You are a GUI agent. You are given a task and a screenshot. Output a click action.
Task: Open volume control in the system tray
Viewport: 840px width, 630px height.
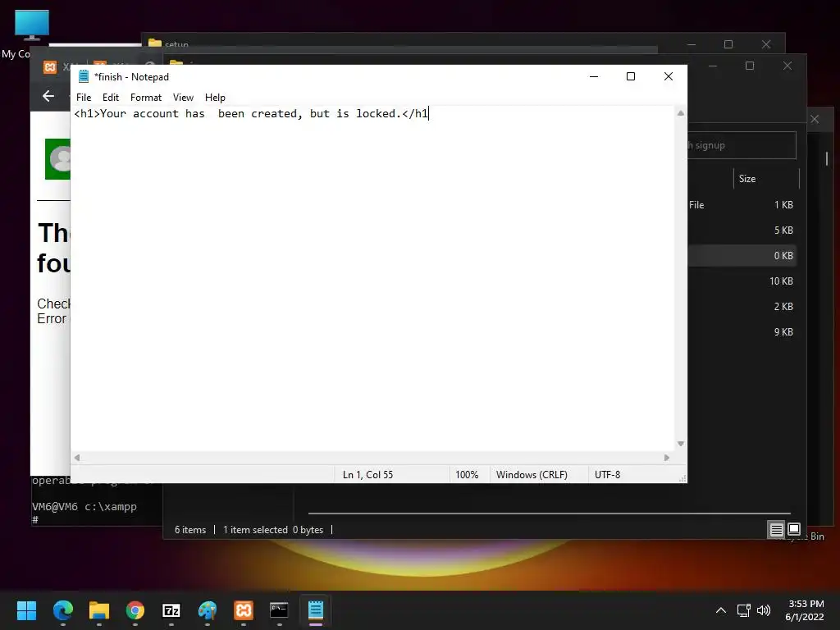click(x=764, y=610)
